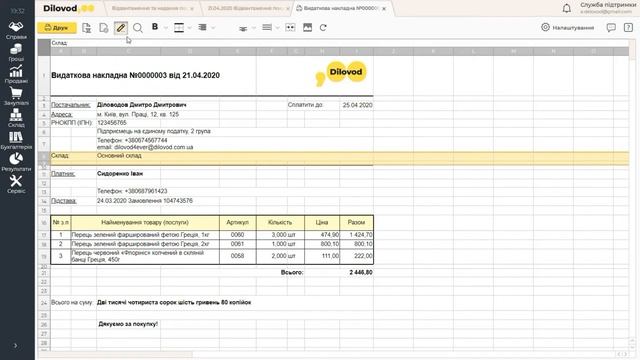This screenshot has width=640, height=360.
Task: Click the Адреса underlined label
Action: point(62,115)
